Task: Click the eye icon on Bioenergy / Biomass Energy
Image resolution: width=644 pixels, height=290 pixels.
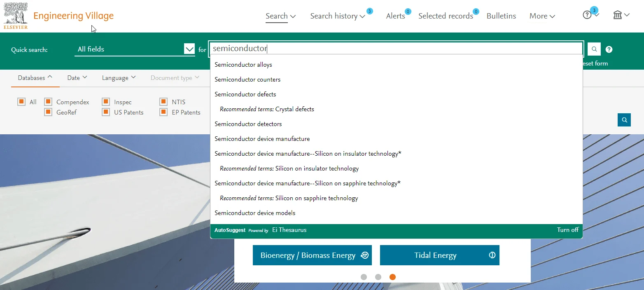Action: [364, 255]
